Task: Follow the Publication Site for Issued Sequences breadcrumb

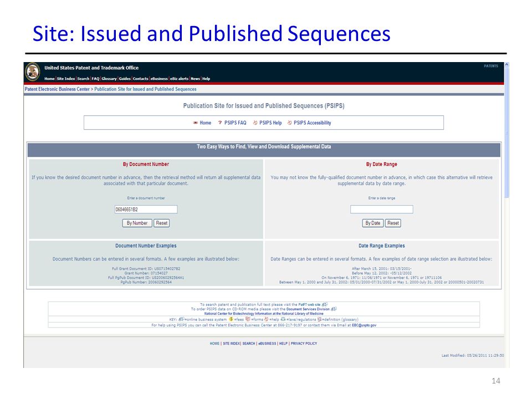Action: pos(145,89)
